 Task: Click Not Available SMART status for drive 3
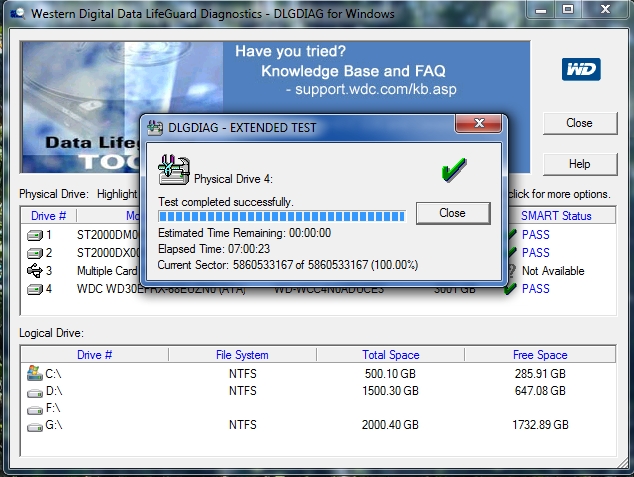point(553,271)
